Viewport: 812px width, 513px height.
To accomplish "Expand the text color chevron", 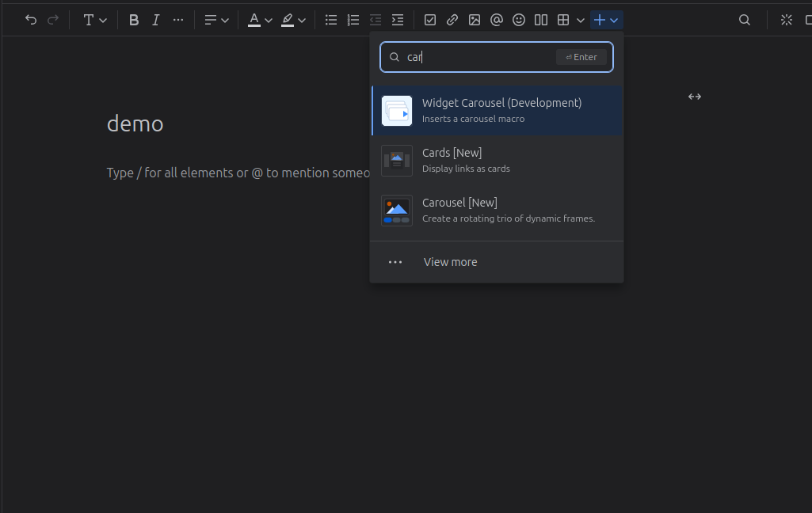I will point(269,21).
